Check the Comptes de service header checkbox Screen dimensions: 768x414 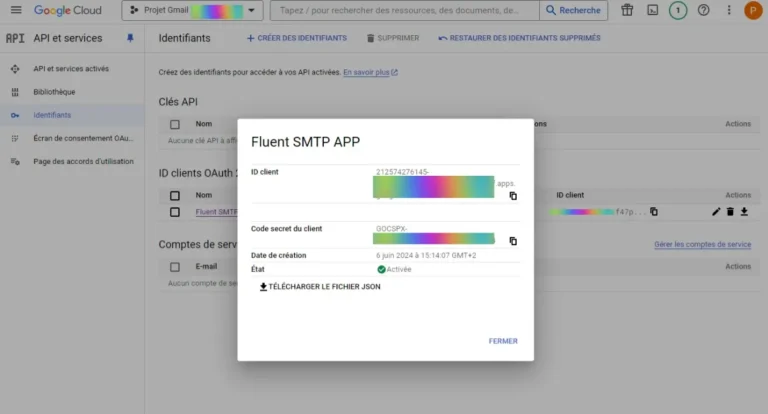click(x=175, y=267)
